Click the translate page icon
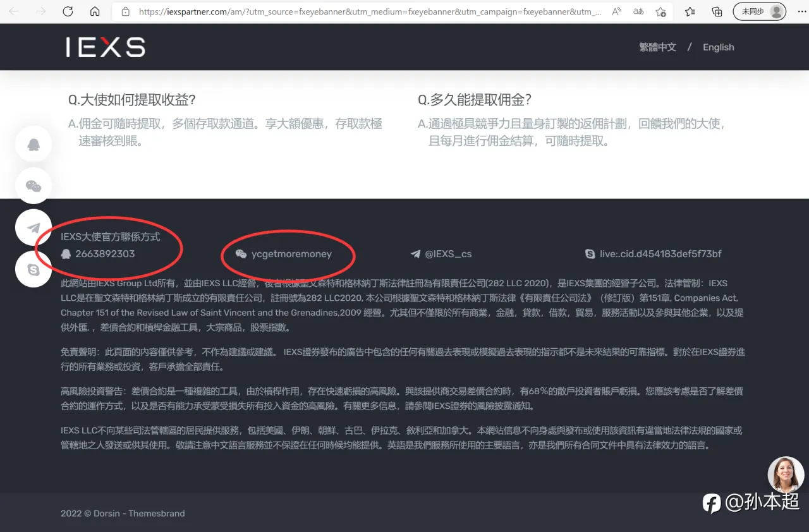The image size is (809, 532). pyautogui.click(x=638, y=11)
